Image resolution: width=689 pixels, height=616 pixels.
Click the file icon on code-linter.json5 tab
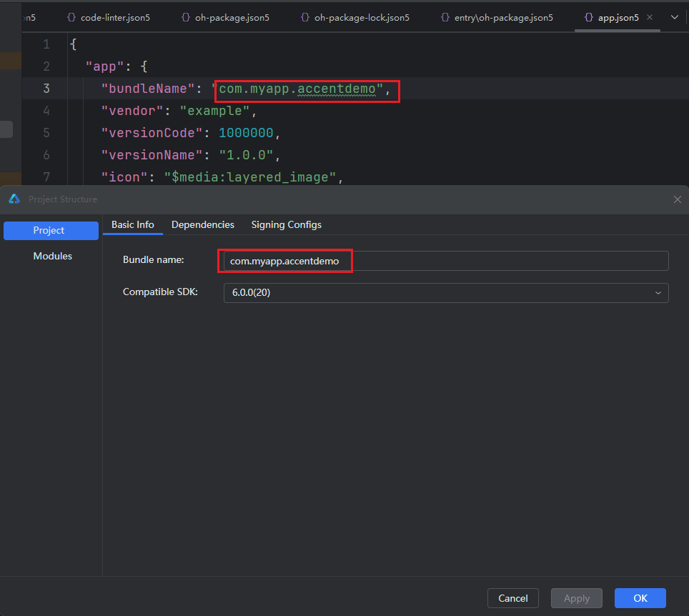(71, 17)
